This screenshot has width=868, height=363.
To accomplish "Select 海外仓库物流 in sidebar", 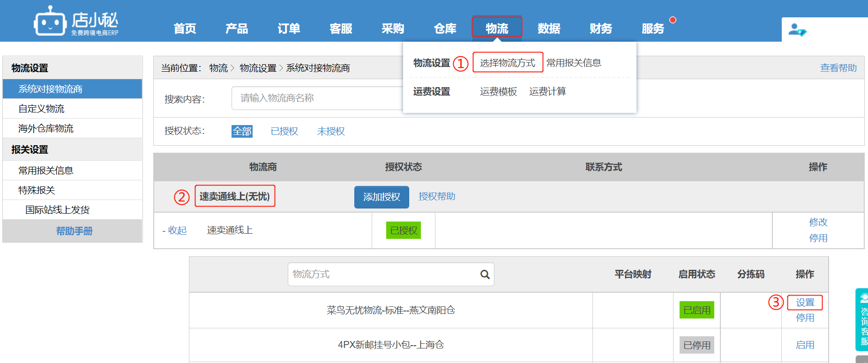I will [72, 128].
